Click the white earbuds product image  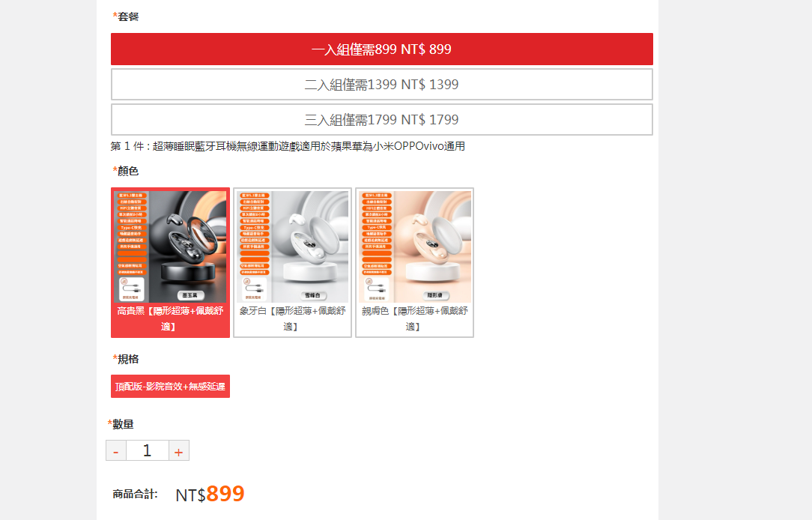pos(292,247)
